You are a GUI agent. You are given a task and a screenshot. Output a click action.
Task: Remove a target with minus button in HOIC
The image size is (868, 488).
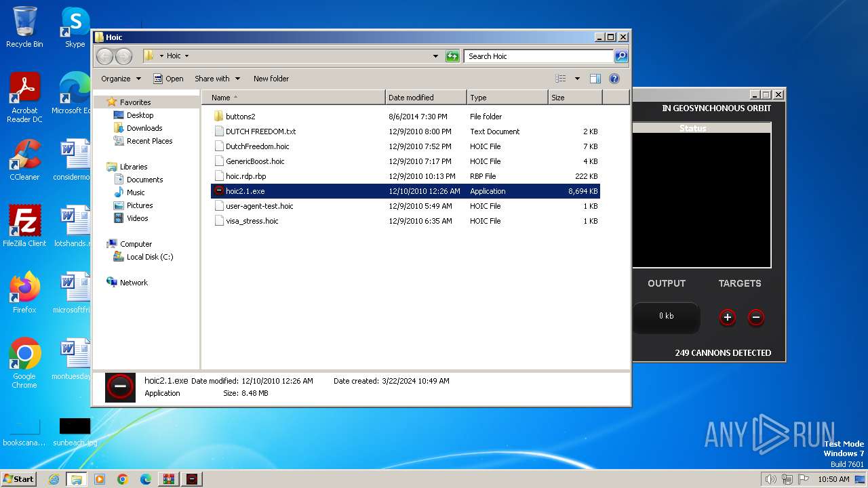[x=756, y=317]
